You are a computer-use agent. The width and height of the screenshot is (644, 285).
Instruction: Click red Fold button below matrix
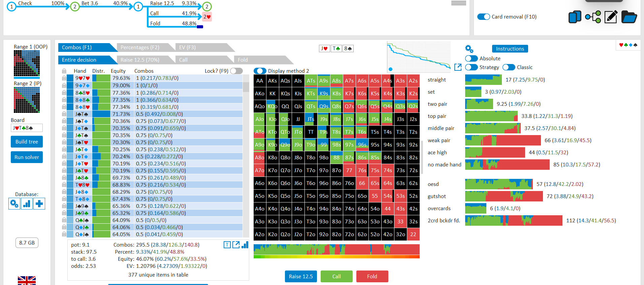(x=372, y=277)
